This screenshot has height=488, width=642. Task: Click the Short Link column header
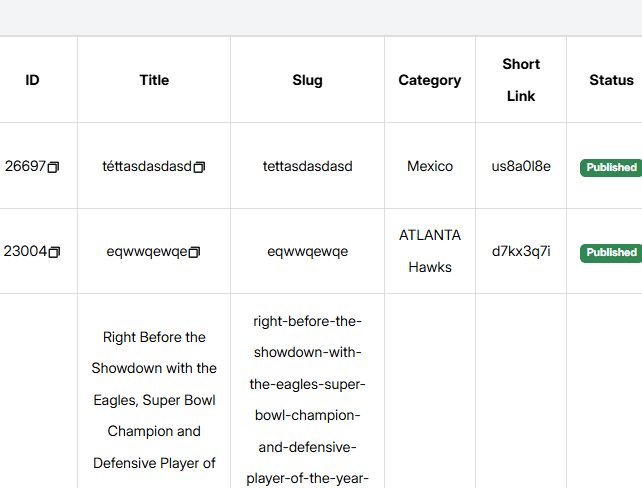click(521, 80)
